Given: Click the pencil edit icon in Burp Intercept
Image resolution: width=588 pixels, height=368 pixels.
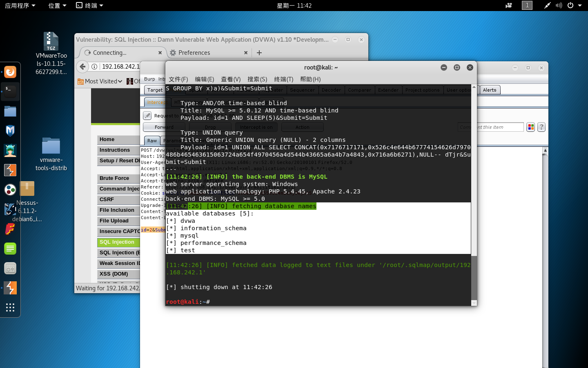Looking at the screenshot, I should 147,116.
